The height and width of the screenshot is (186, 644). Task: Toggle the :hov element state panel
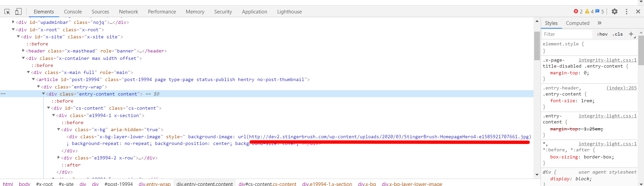[x=602, y=34]
